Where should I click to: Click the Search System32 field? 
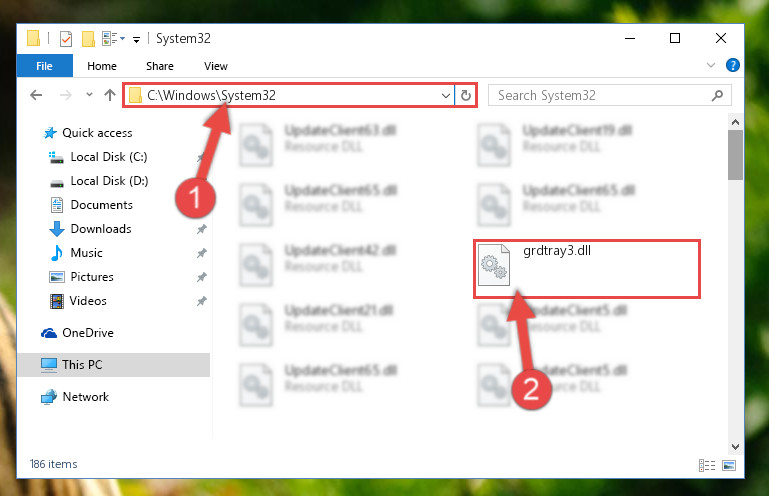pyautogui.click(x=603, y=95)
